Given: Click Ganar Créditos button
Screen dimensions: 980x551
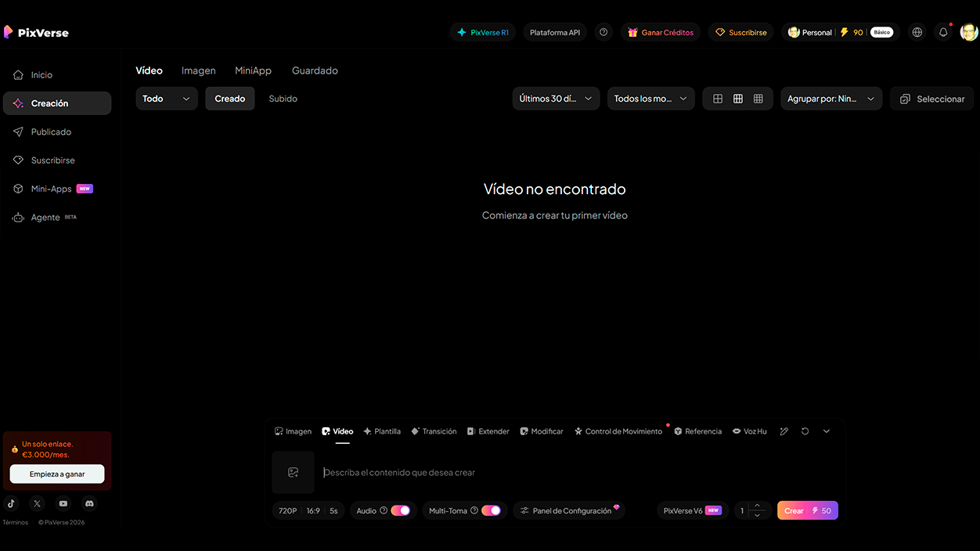Looking at the screenshot, I should (661, 32).
